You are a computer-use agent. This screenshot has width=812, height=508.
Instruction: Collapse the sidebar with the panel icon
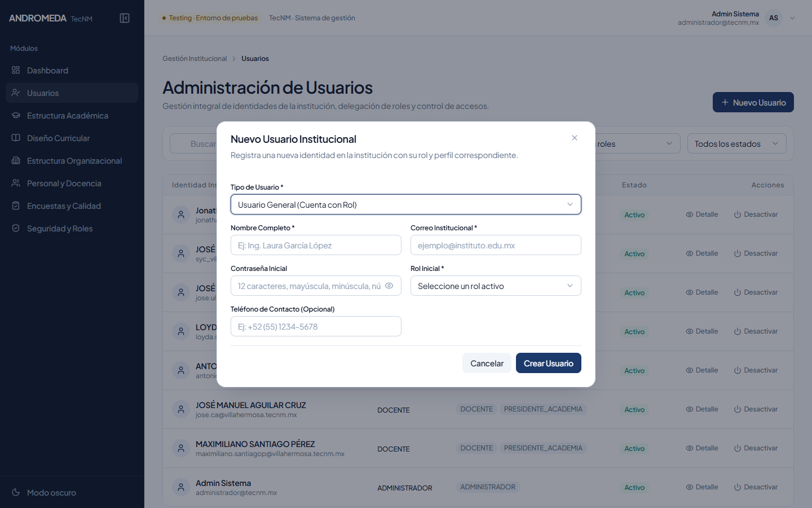125,18
